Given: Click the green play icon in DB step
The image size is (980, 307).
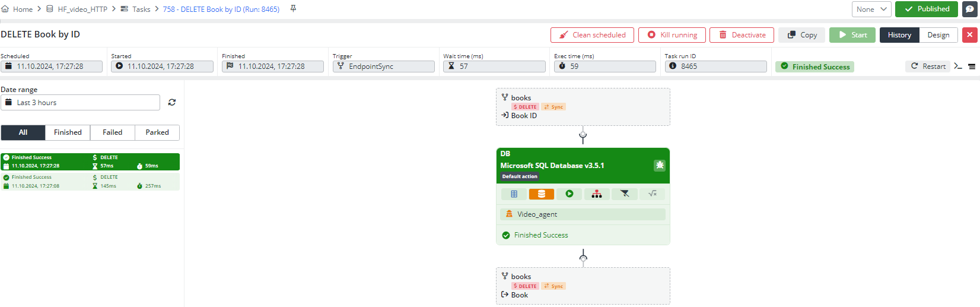Looking at the screenshot, I should tap(569, 194).
